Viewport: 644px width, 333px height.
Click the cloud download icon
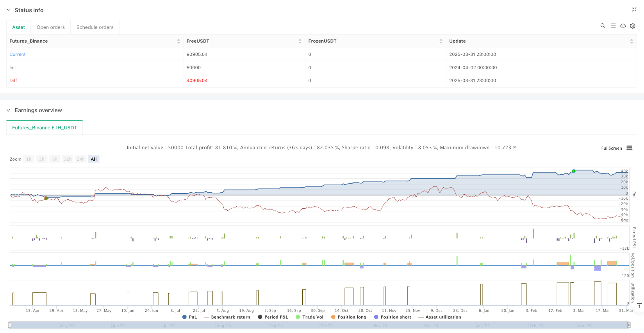pos(623,26)
